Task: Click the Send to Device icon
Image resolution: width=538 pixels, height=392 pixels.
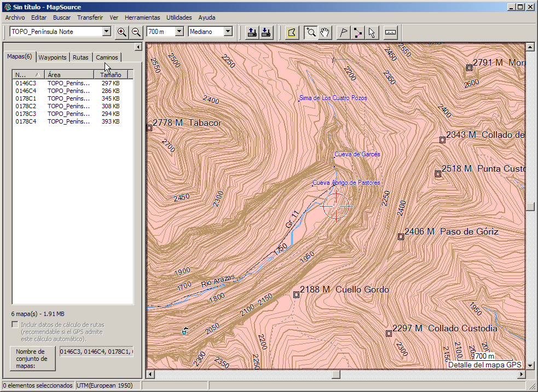Action: [252, 33]
